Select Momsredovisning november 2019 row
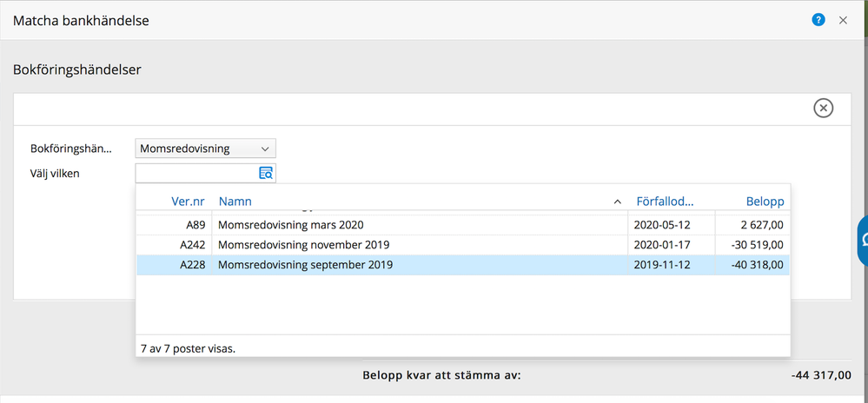The image size is (868, 403). 463,245
